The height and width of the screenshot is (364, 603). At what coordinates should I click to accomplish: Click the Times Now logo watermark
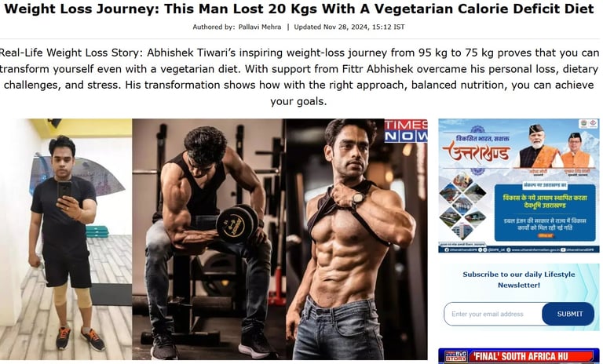[406, 131]
